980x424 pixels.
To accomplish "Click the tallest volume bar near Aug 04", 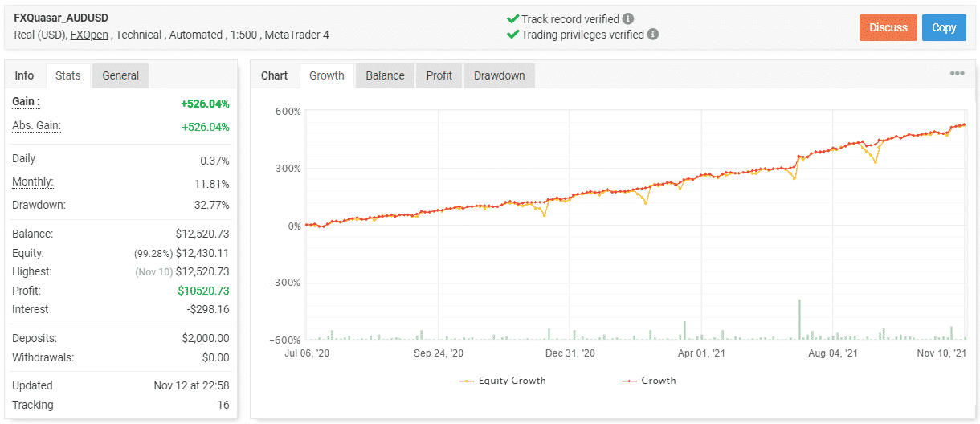I will click(799, 320).
